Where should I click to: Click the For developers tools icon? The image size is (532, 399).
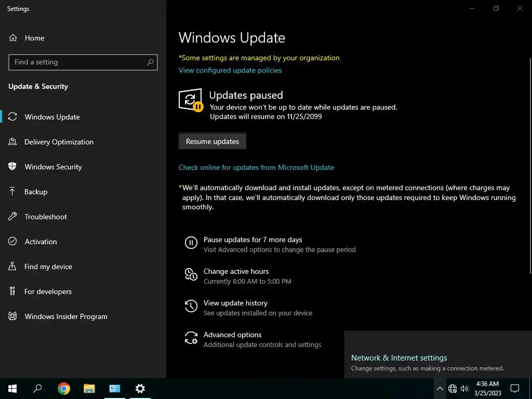(x=12, y=291)
